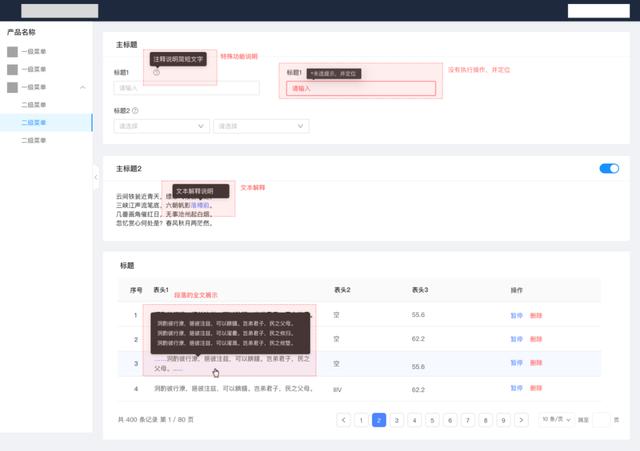Click the 55.6 value in row 1

point(418,315)
